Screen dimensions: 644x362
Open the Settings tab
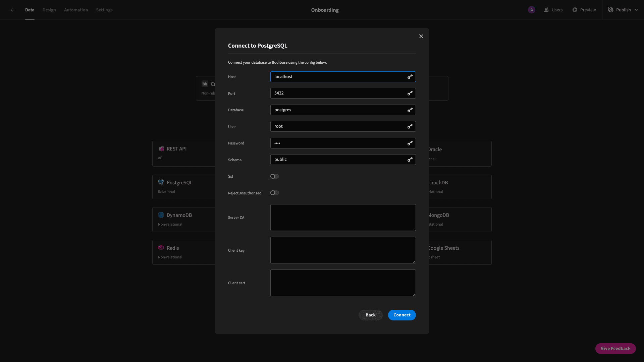click(x=104, y=10)
